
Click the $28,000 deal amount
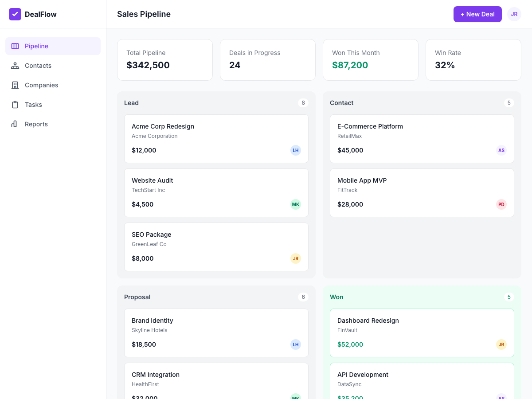[350, 204]
